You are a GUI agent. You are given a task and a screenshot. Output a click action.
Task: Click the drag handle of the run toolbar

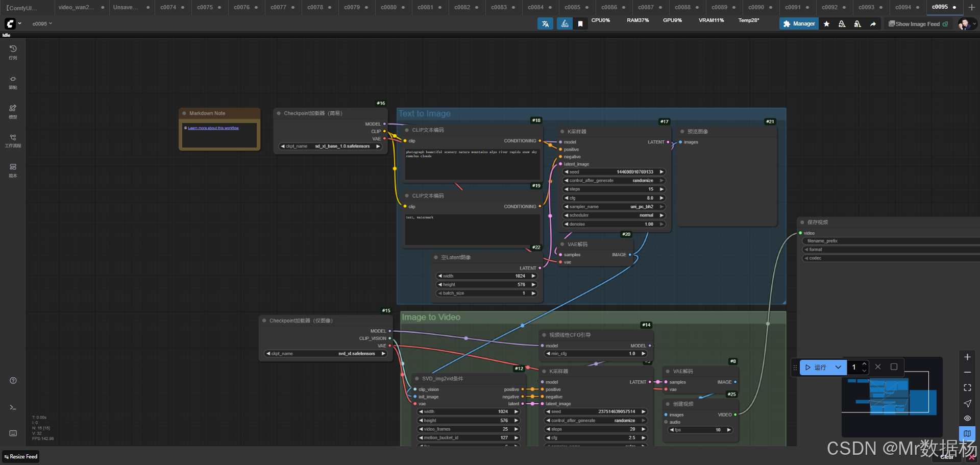[x=795, y=368]
